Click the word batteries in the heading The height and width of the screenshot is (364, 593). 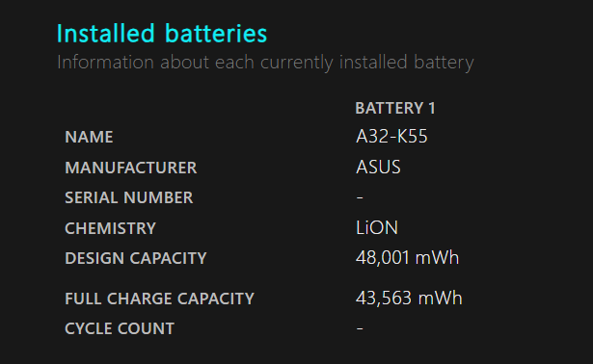(x=216, y=34)
